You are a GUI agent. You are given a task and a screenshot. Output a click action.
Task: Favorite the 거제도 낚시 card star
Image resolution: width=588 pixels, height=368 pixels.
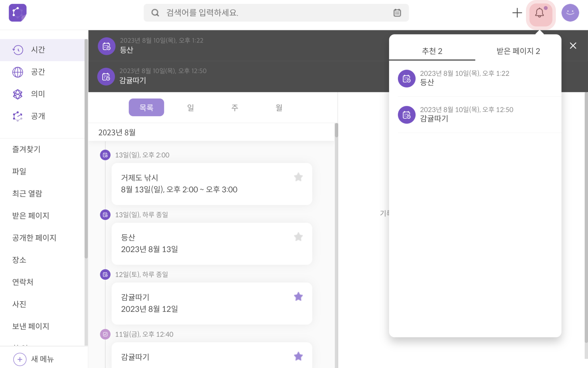(298, 177)
